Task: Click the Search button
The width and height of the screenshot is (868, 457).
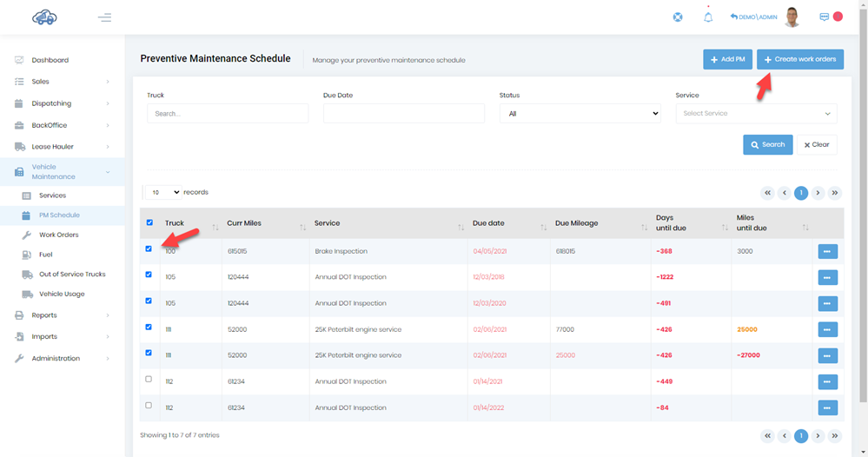Action: 768,144
